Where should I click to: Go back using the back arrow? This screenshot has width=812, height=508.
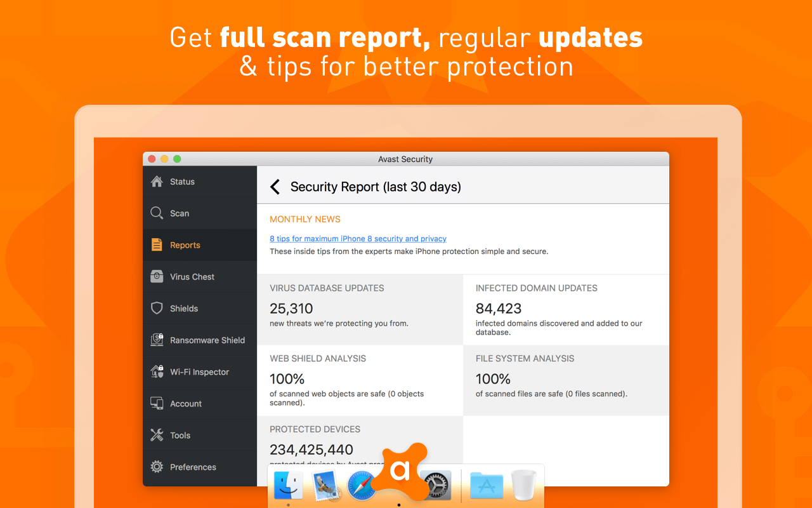pos(275,187)
